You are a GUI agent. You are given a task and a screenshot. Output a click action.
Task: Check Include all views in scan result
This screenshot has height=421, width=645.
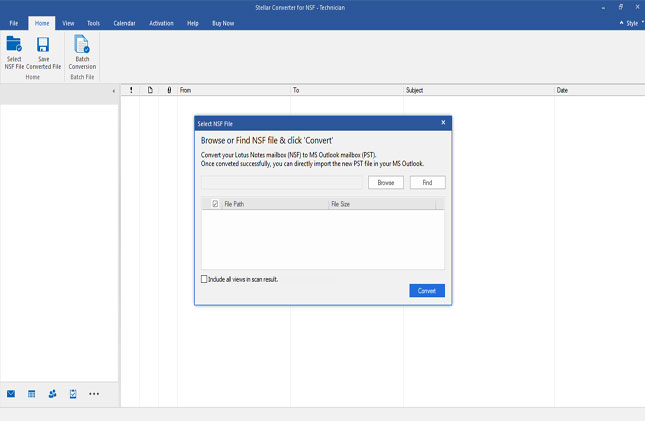pyautogui.click(x=204, y=279)
